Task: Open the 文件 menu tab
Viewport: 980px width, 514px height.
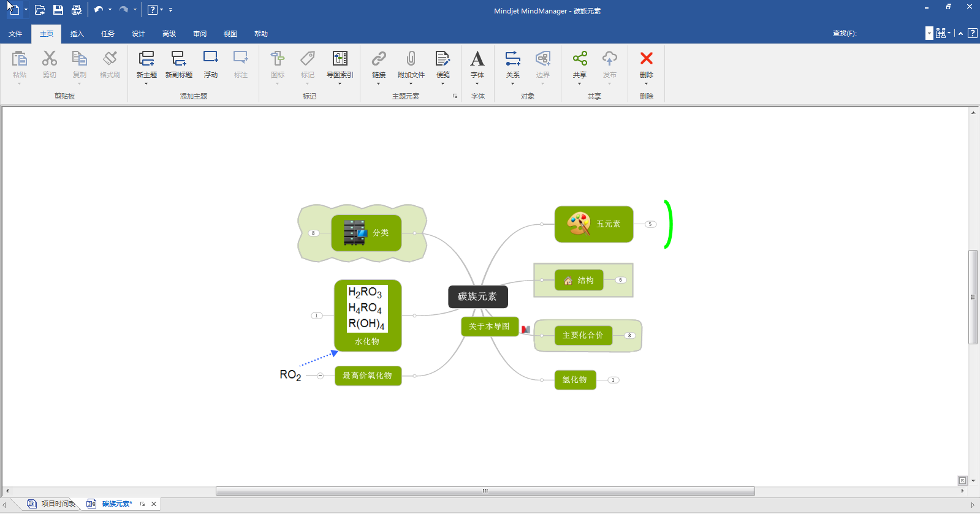Action: (15, 34)
